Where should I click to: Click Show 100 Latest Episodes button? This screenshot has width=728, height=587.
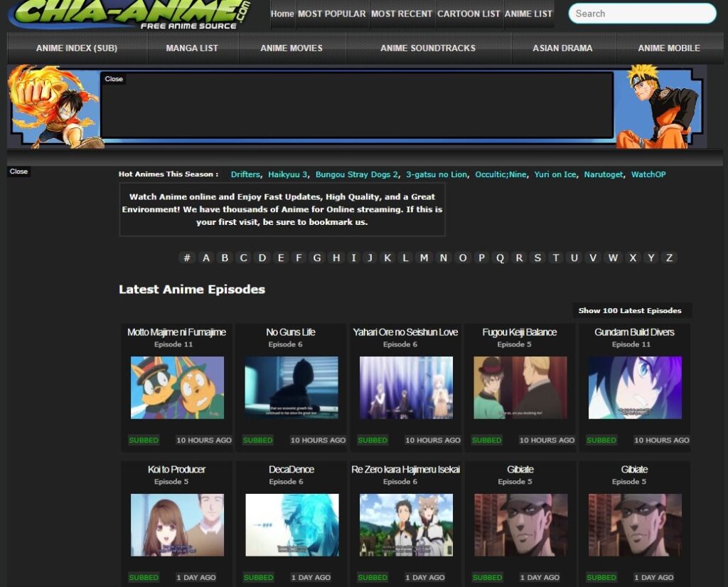coord(630,310)
